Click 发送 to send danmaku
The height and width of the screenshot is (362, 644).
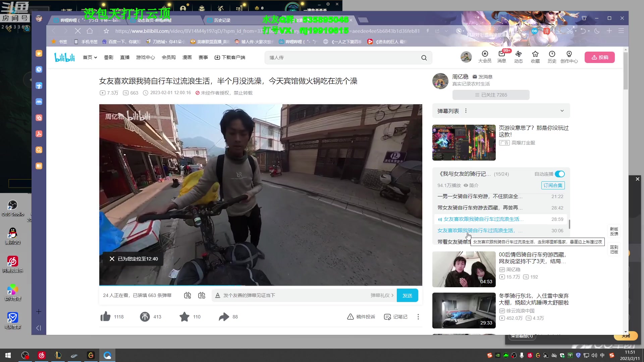tap(407, 295)
